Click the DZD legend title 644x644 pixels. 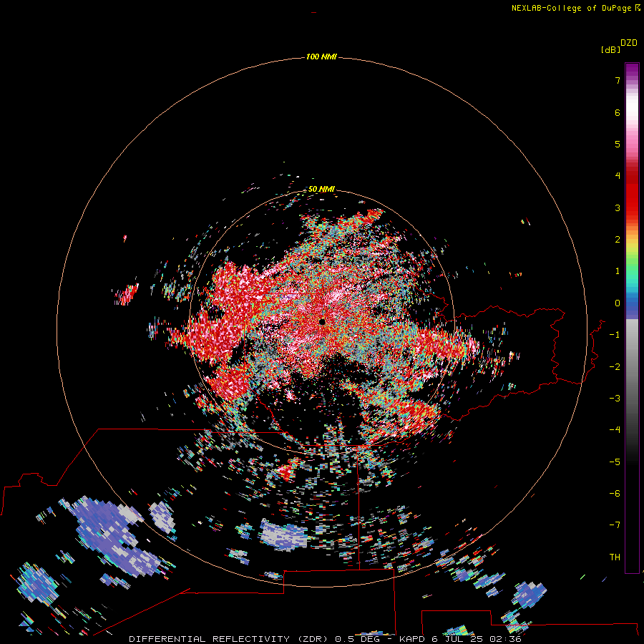click(x=629, y=43)
